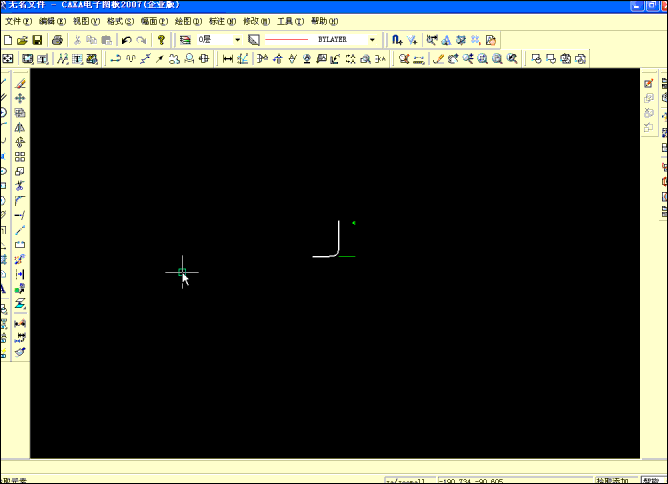
Task: Select the Erase tool in modify toolbar
Action: (20, 84)
